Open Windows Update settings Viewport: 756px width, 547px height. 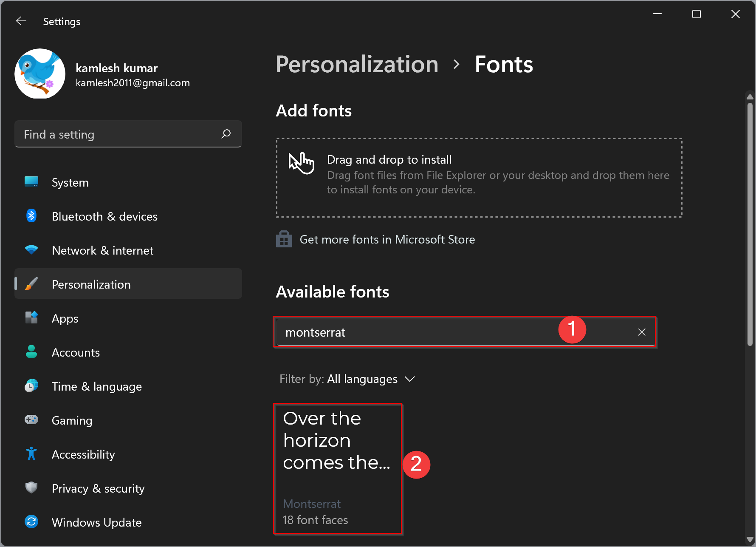tap(128, 522)
